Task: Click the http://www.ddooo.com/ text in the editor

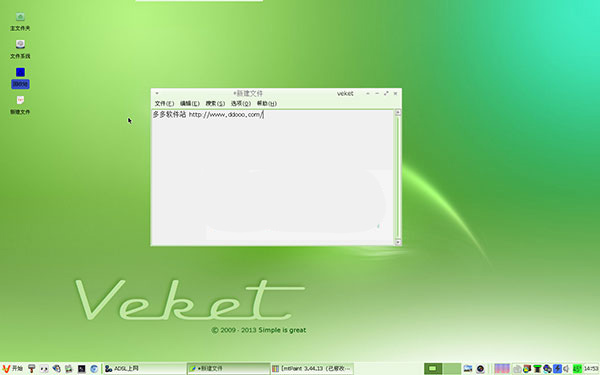Action: [226, 114]
